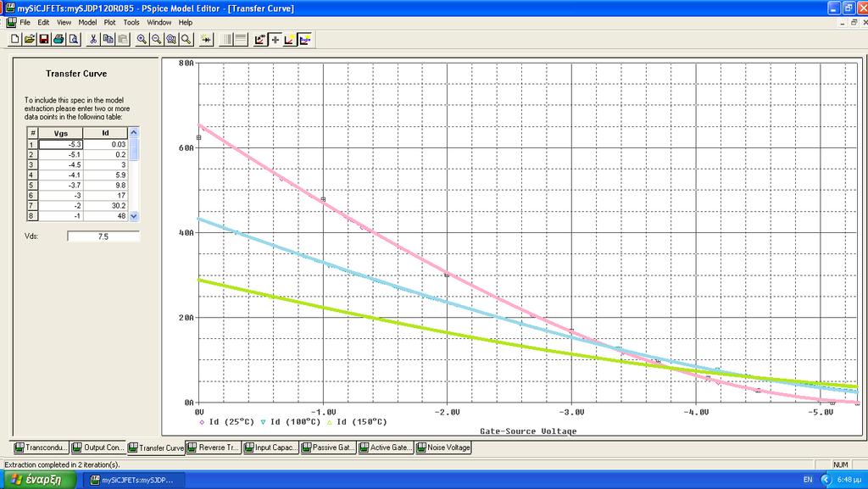This screenshot has height=489, width=868.
Task: Open the Help menu
Action: [x=185, y=22]
